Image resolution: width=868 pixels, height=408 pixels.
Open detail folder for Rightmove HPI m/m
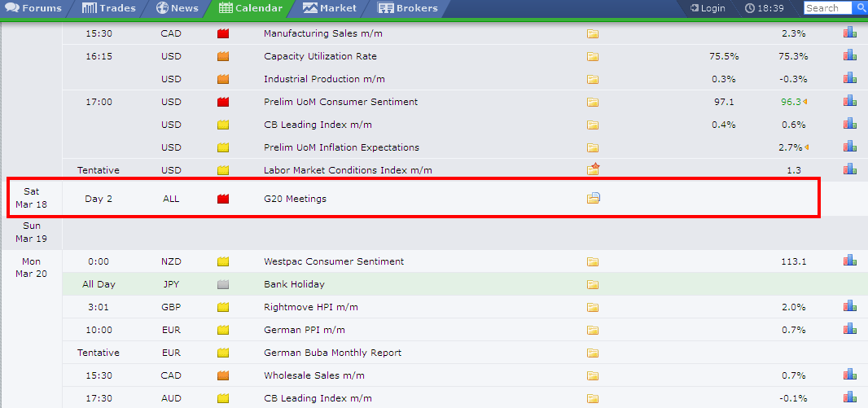(x=593, y=307)
